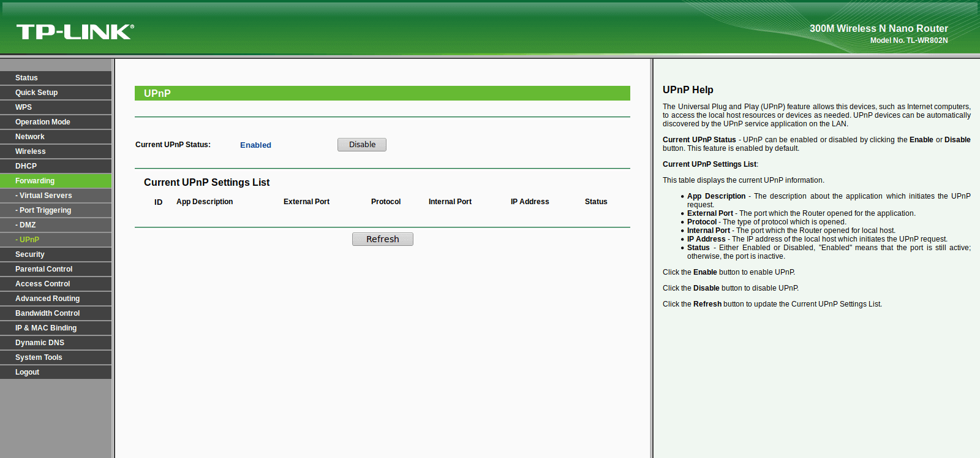Image resolution: width=980 pixels, height=458 pixels.
Task: Open Security settings
Action: [x=56, y=254]
